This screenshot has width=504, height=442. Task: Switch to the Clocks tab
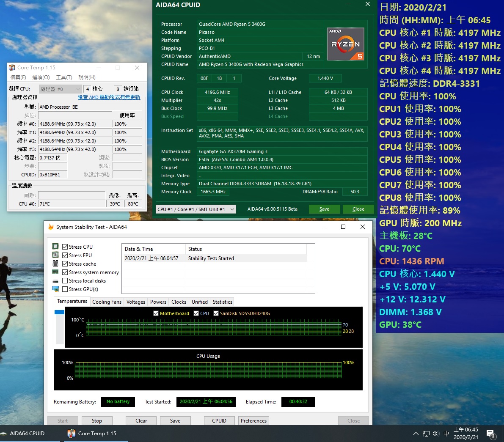click(179, 302)
